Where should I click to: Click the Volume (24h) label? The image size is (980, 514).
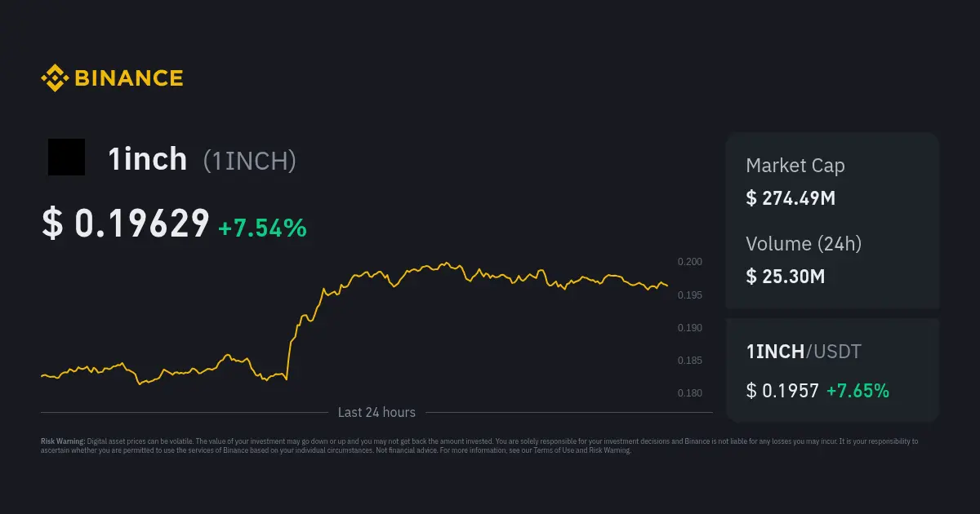point(804,243)
